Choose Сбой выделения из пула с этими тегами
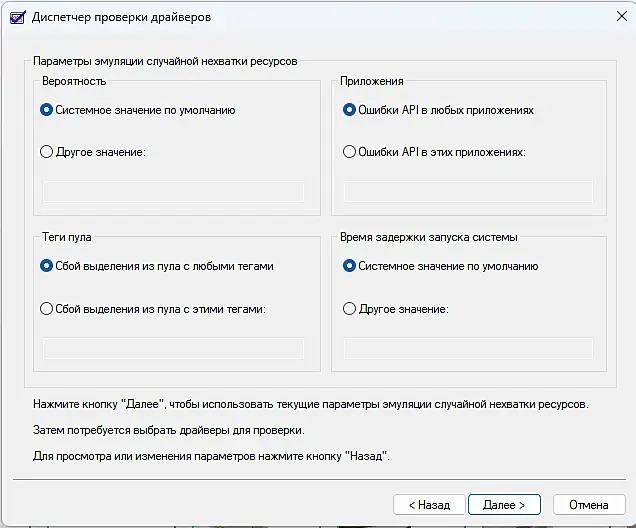This screenshot has width=636, height=528. coord(47,309)
